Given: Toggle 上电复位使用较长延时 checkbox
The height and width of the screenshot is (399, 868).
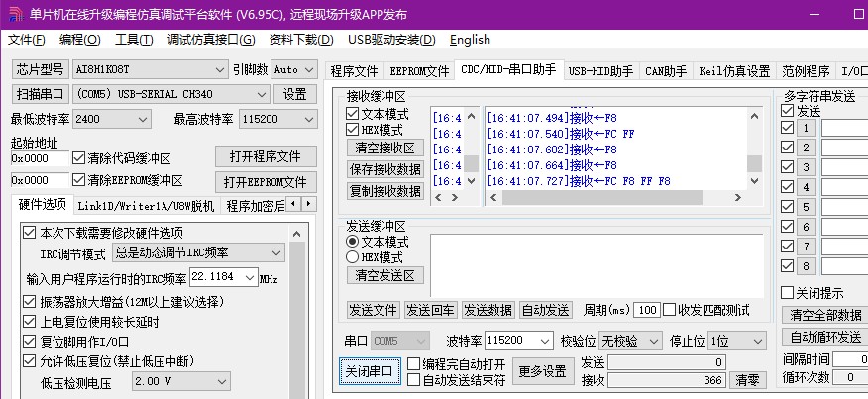Looking at the screenshot, I should [29, 322].
